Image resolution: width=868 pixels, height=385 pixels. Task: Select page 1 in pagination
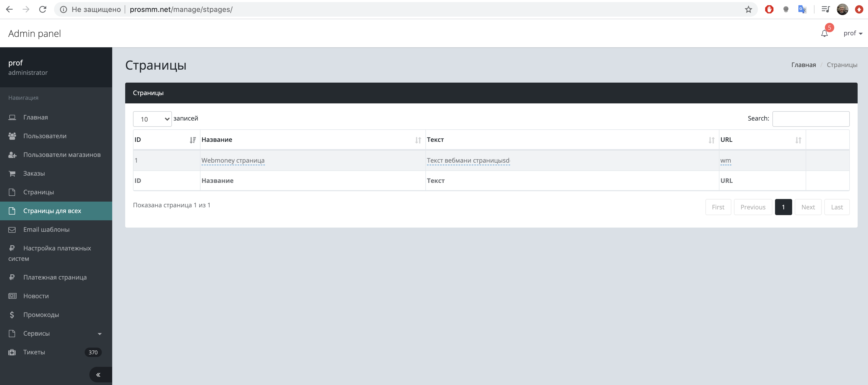(783, 207)
